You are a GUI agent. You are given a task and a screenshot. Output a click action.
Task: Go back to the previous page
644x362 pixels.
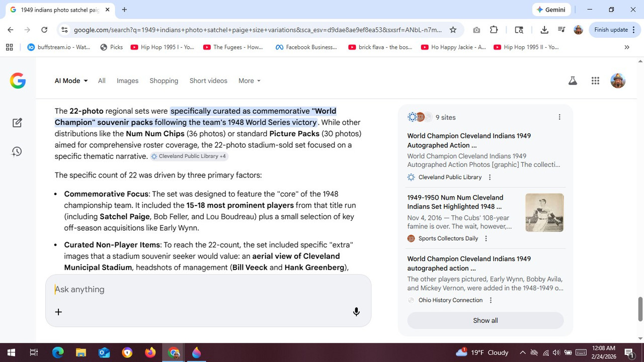11,30
